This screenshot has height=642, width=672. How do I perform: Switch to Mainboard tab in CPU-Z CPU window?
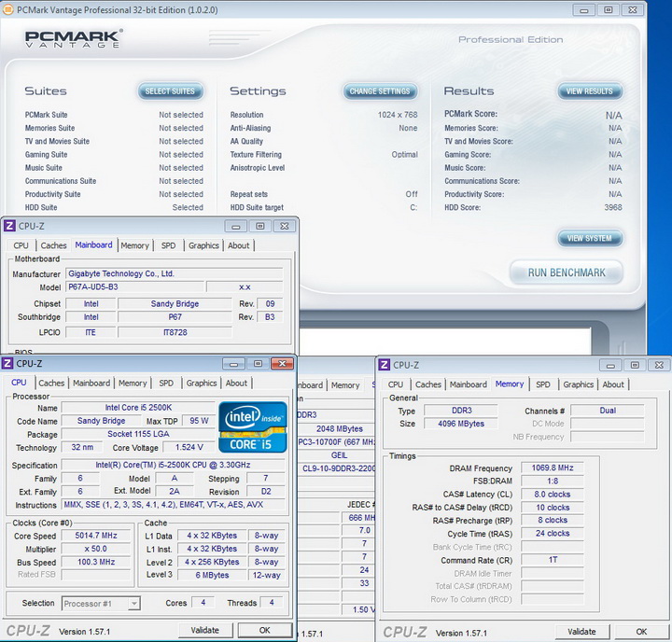point(91,384)
